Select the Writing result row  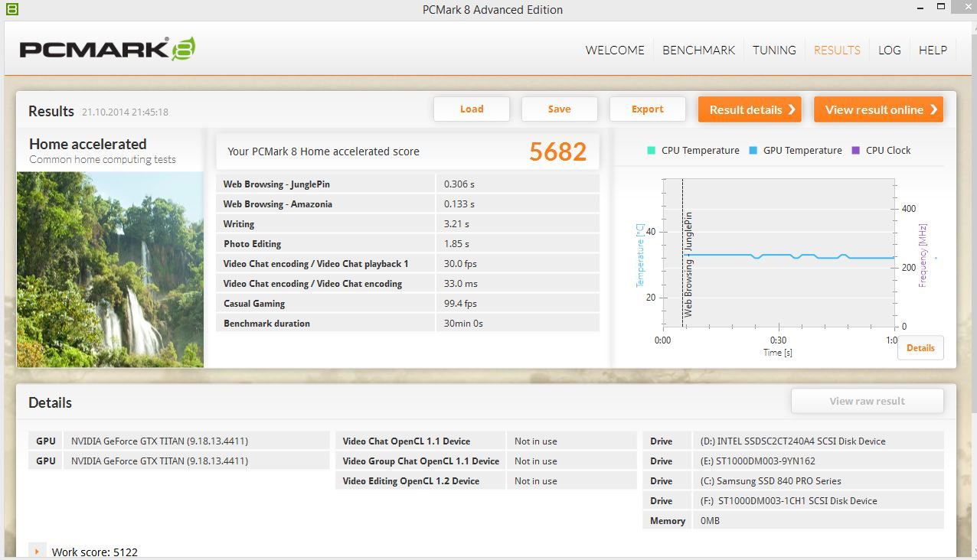click(x=407, y=223)
